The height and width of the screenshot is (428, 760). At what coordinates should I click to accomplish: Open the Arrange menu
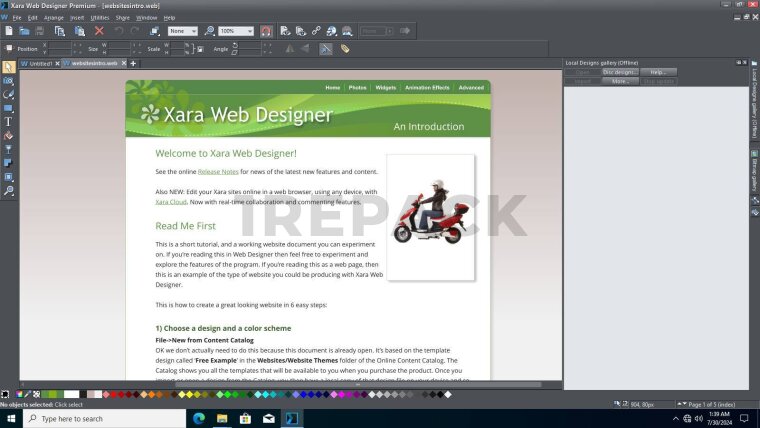tap(54, 17)
